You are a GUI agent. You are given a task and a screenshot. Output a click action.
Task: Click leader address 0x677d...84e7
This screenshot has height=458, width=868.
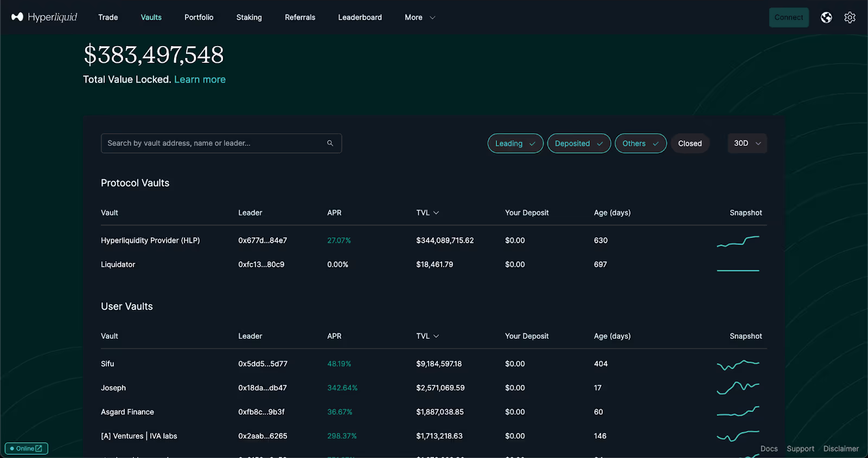tap(263, 240)
